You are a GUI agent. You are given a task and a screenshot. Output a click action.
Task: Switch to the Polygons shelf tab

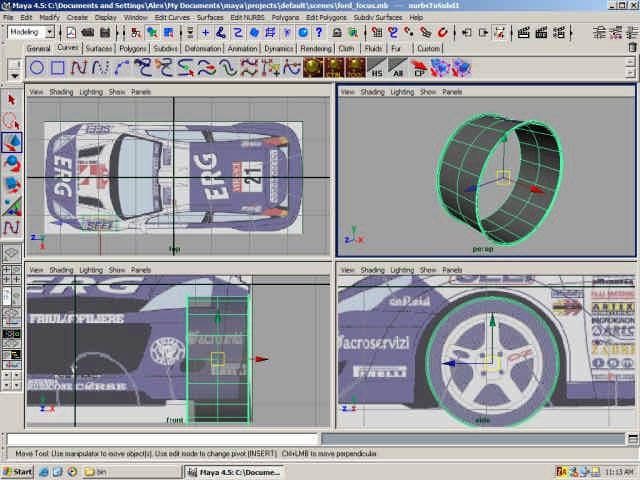point(132,48)
